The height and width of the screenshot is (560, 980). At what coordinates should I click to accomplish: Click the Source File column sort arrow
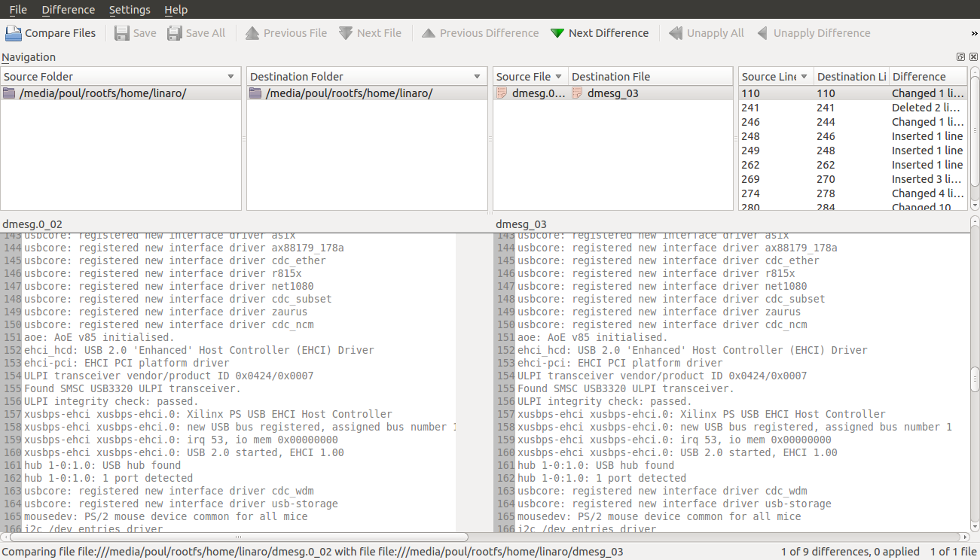(x=558, y=77)
